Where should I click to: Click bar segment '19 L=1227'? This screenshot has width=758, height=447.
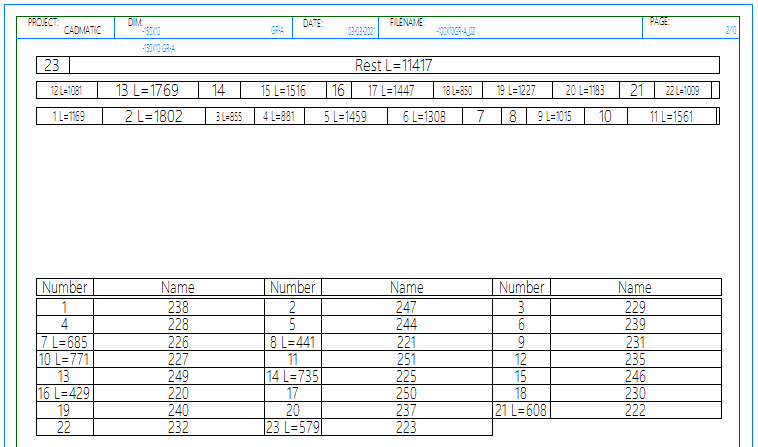517,90
